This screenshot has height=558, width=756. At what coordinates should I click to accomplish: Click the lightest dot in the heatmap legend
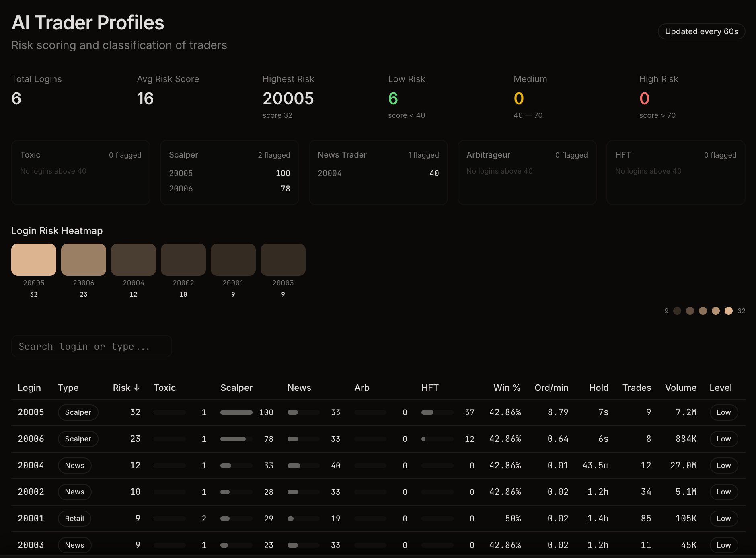point(729,311)
